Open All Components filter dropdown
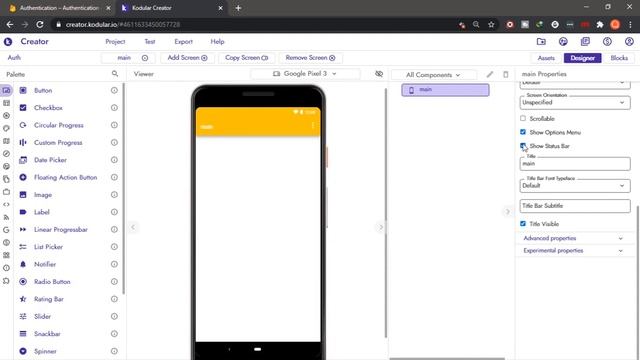The width and height of the screenshot is (640, 360). (x=433, y=75)
